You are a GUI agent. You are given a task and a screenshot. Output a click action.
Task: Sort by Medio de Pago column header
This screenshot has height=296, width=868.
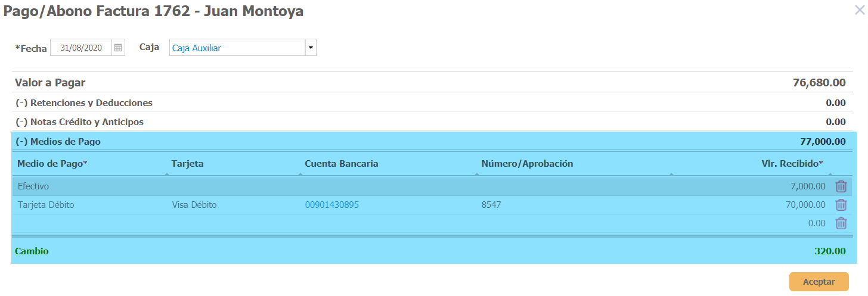point(52,164)
